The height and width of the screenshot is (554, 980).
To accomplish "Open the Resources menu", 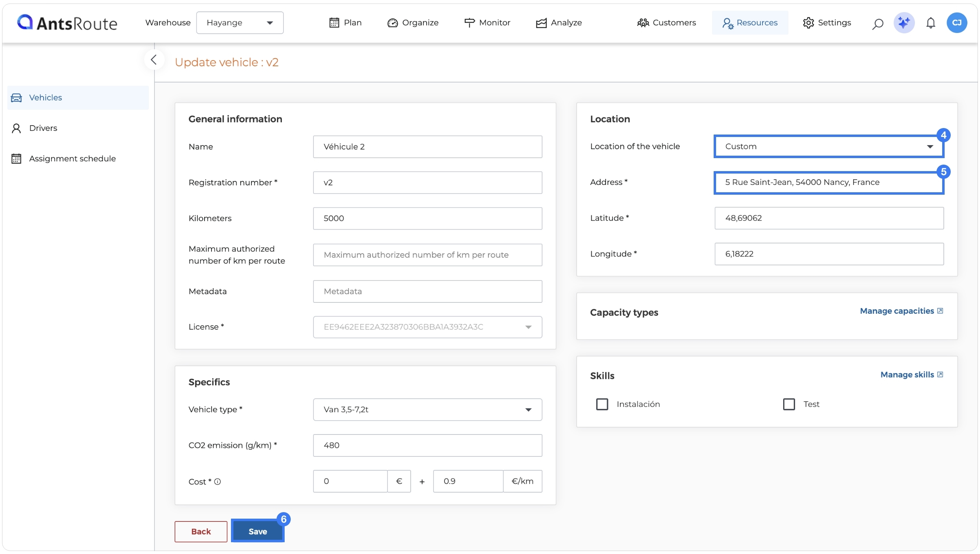I will (x=750, y=23).
